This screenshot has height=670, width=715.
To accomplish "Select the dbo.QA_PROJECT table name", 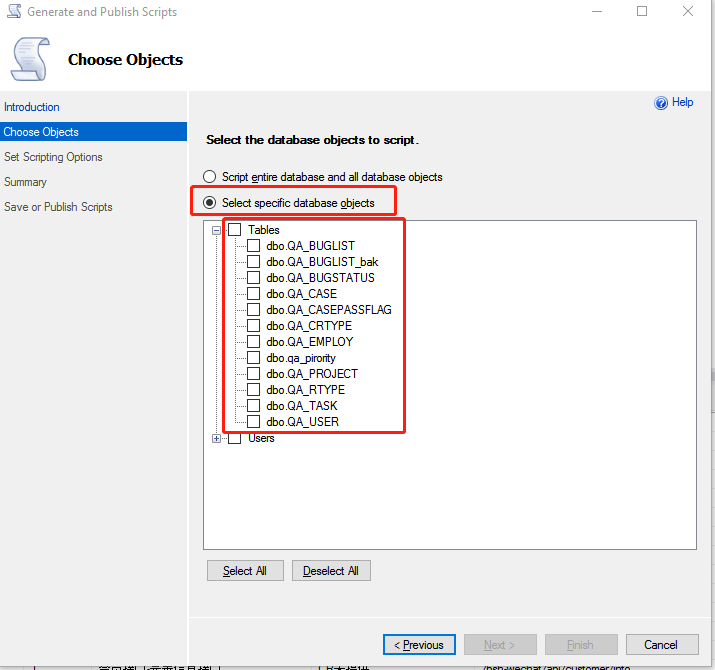I will [312, 374].
